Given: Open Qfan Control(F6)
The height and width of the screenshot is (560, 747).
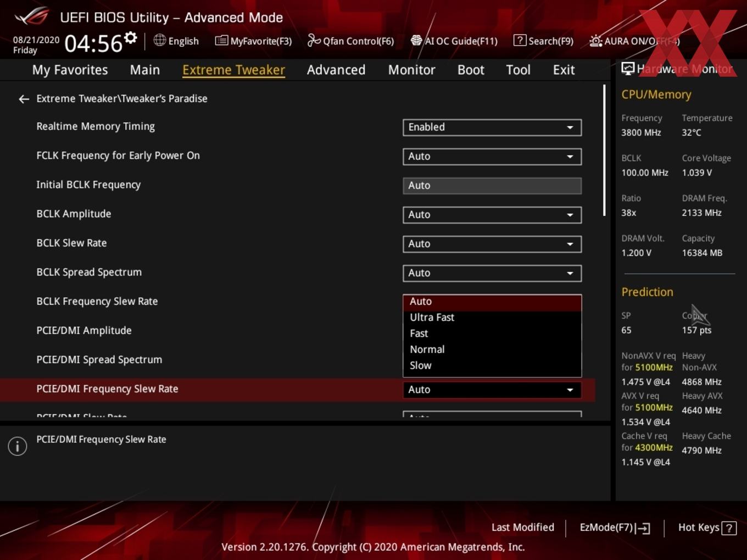Looking at the screenshot, I should point(350,41).
